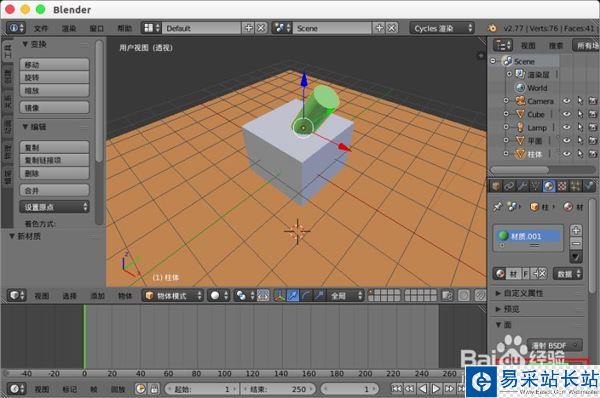Viewport: 600px width, 398px height.
Task: Open the Material properties tab icon
Action: click(x=549, y=186)
